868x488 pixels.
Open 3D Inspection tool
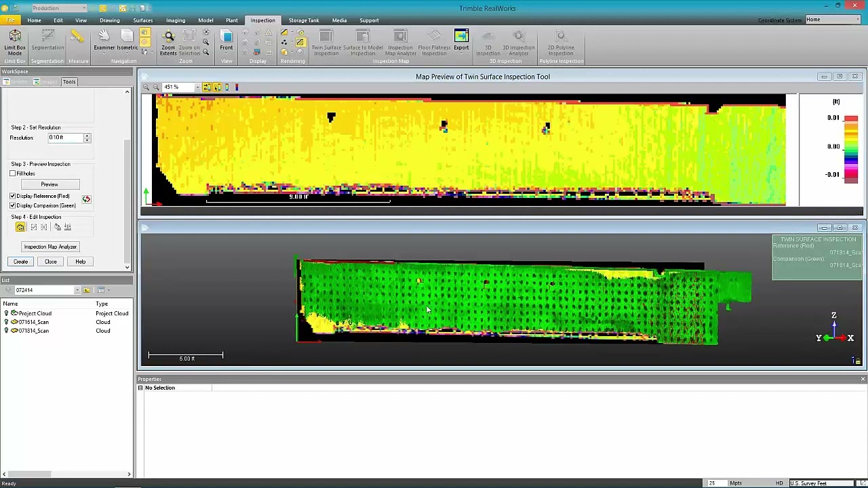488,42
